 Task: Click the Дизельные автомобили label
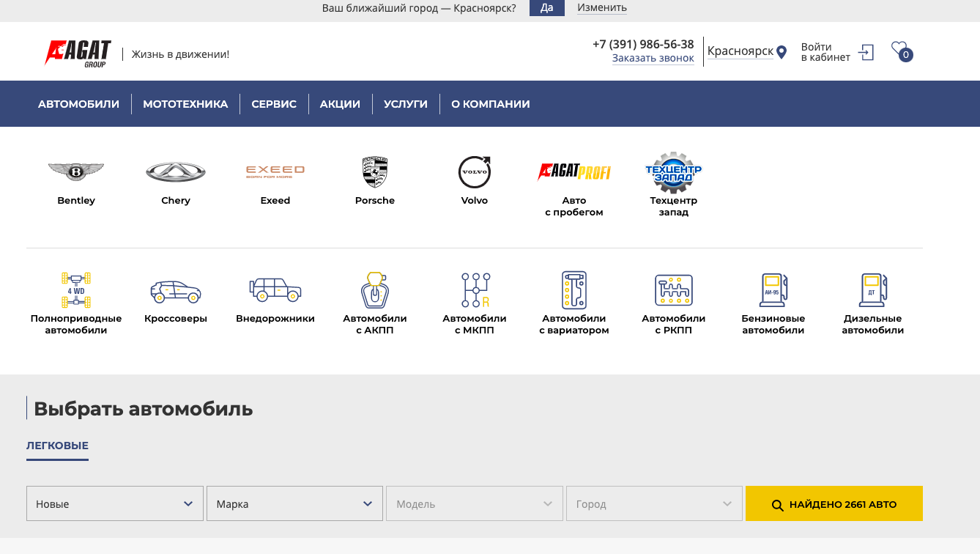pyautogui.click(x=873, y=324)
